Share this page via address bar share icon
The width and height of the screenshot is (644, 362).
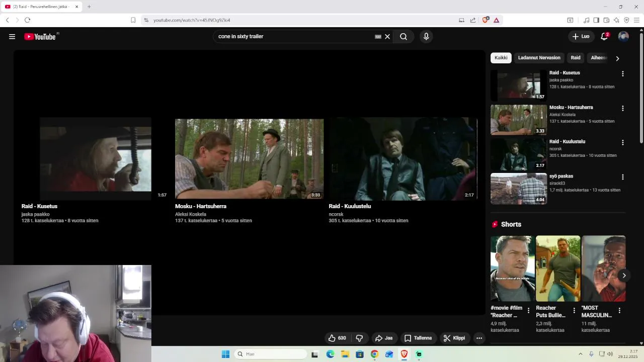point(473,20)
